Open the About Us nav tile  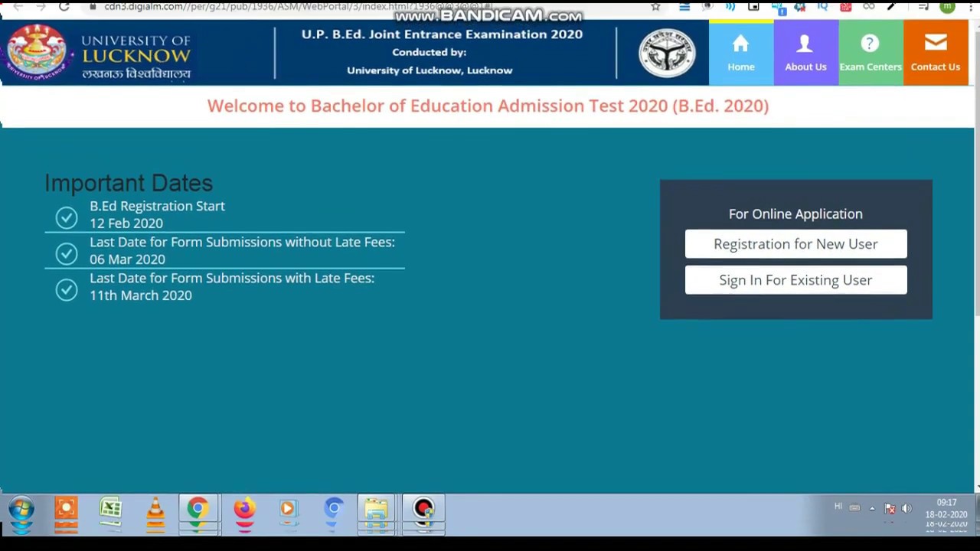[x=805, y=53]
